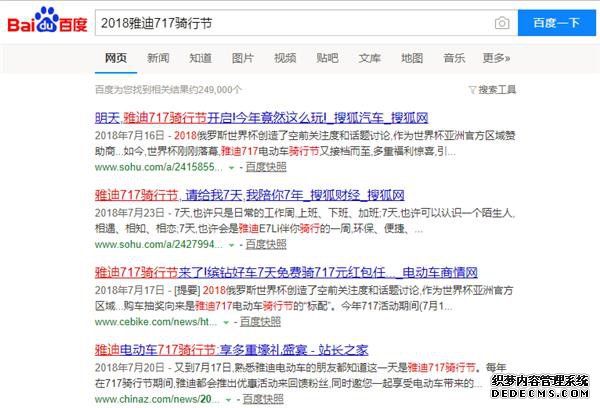Click URL www.cebike.com/news/ht...
600x408 pixels.
tap(156, 322)
